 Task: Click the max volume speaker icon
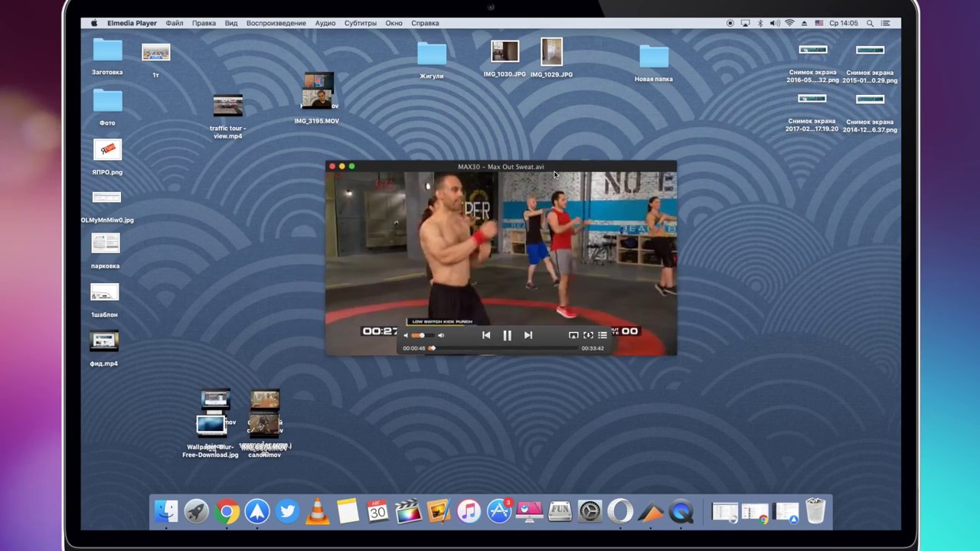click(441, 335)
